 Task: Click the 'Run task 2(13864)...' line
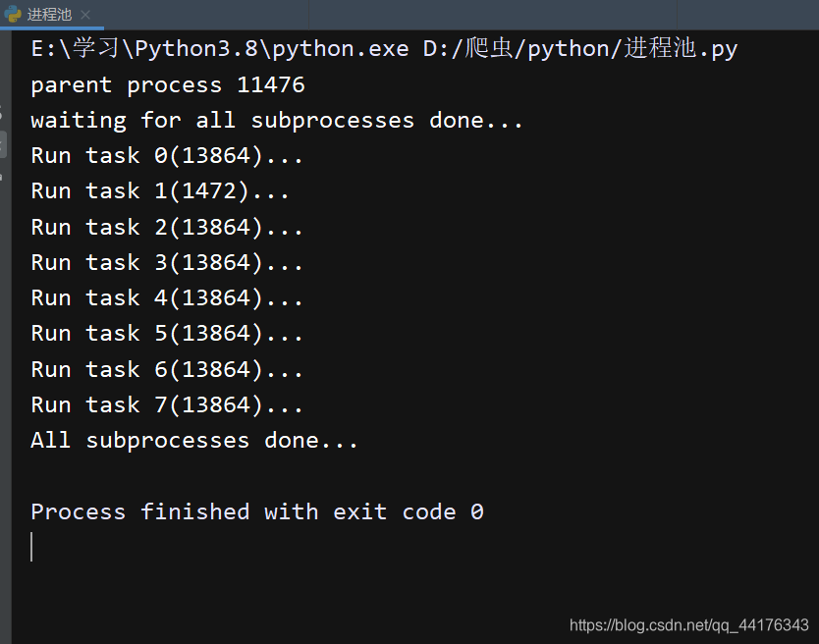tap(167, 227)
